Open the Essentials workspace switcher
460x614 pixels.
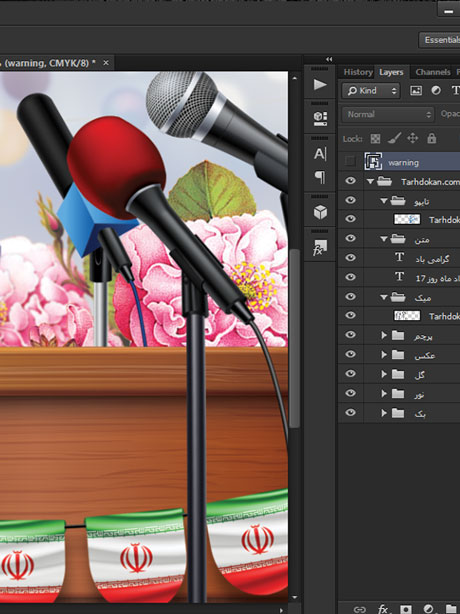(x=440, y=40)
